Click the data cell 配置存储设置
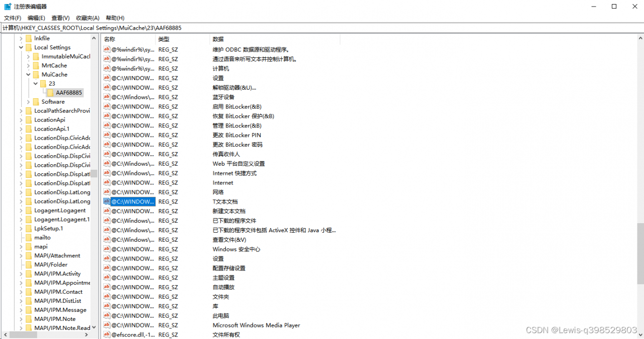 point(229,268)
